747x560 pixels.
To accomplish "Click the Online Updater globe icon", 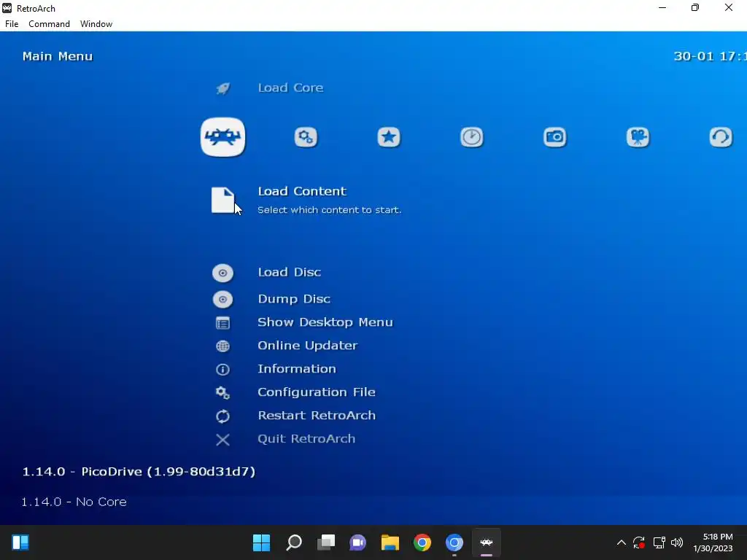I will (x=222, y=346).
